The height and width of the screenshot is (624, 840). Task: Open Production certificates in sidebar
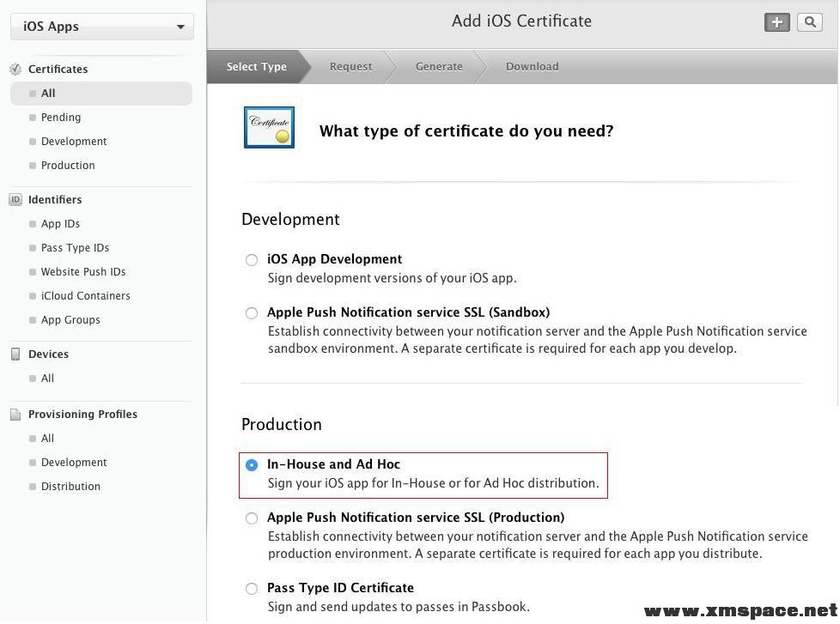(x=68, y=166)
